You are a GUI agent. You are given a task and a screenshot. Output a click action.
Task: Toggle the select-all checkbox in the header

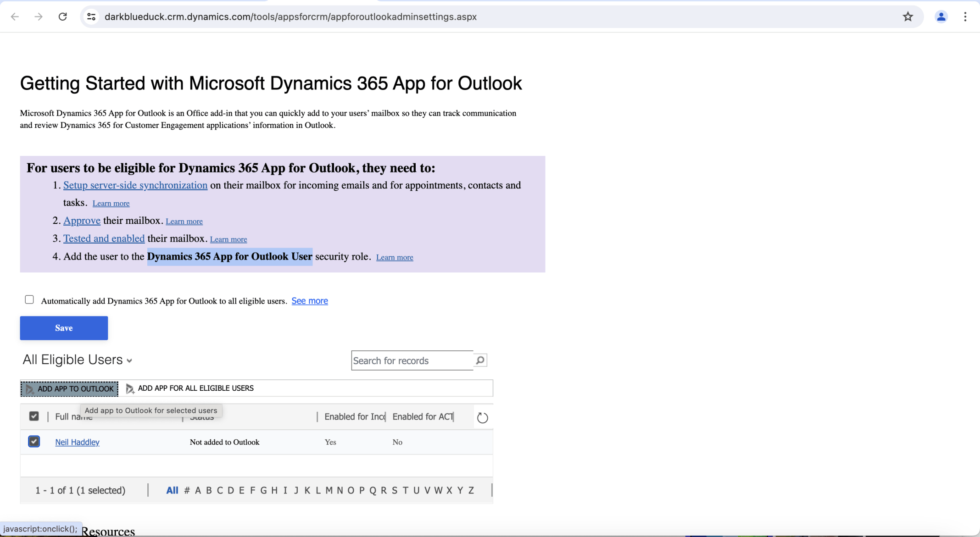click(x=34, y=416)
